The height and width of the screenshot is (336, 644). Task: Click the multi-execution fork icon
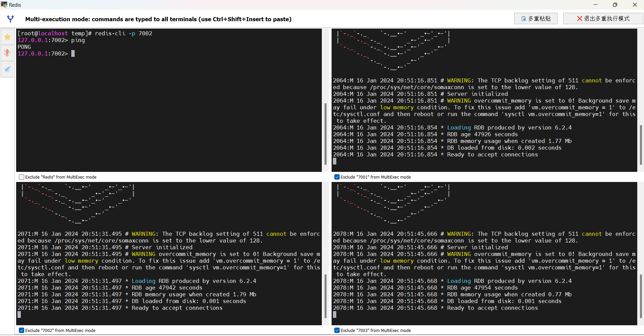coord(10,19)
